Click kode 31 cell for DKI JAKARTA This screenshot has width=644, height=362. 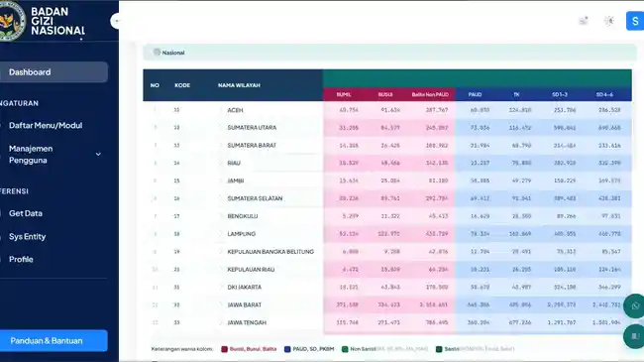tap(176, 288)
